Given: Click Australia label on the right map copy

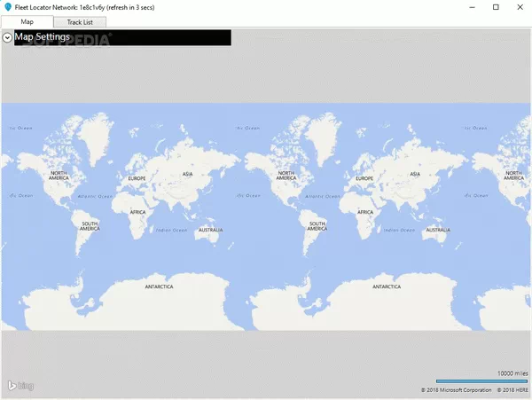Looking at the screenshot, I should click(435, 231).
